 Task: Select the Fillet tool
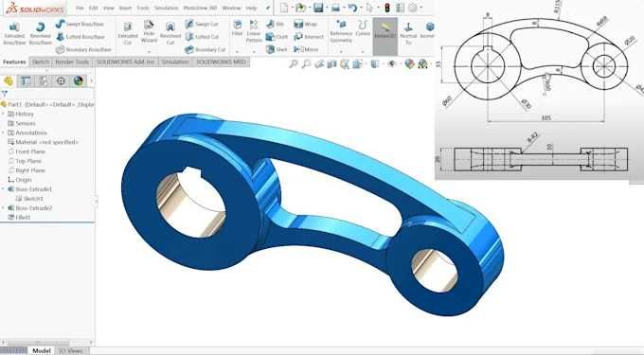tap(238, 28)
